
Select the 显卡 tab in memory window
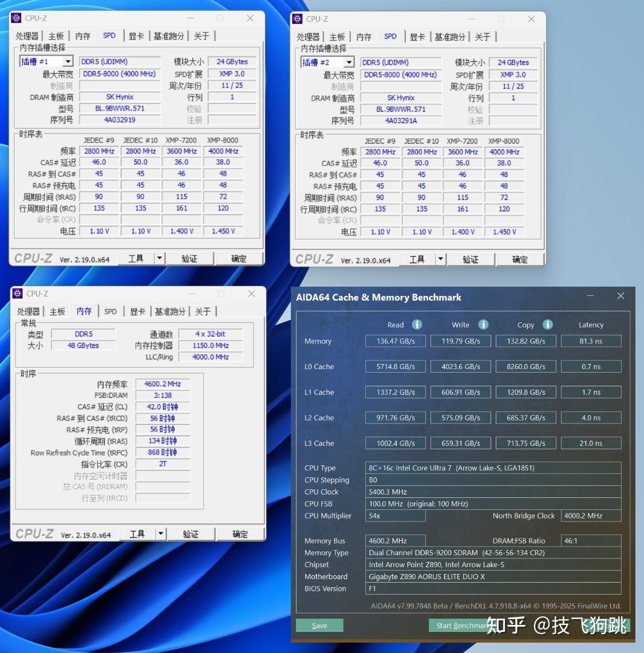[x=137, y=311]
